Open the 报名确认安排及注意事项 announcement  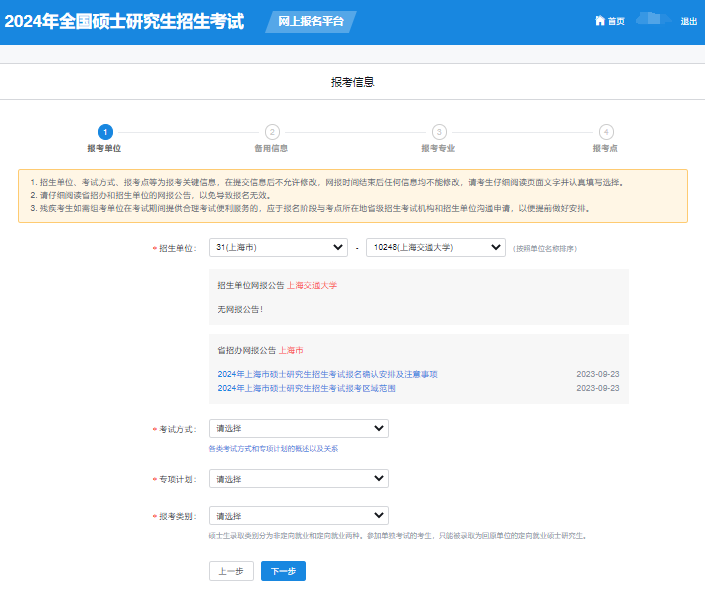[x=327, y=374]
